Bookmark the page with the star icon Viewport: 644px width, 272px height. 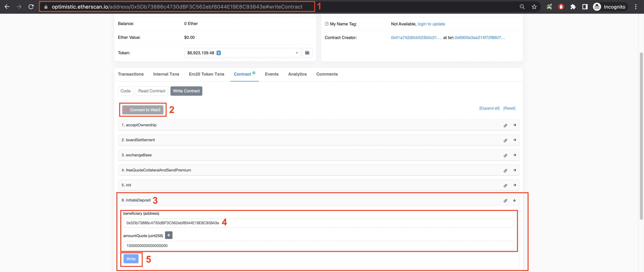(x=534, y=7)
